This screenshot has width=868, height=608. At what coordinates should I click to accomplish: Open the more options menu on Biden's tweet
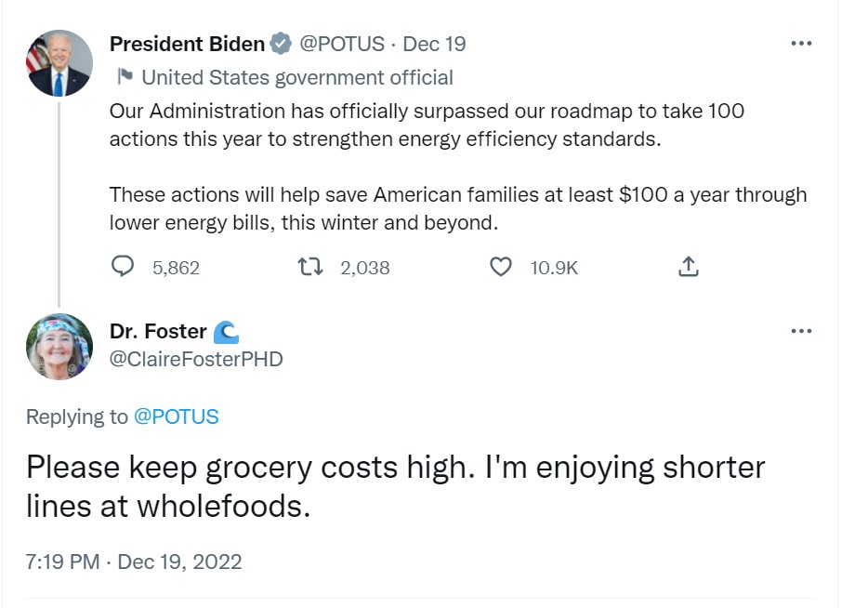[x=800, y=44]
